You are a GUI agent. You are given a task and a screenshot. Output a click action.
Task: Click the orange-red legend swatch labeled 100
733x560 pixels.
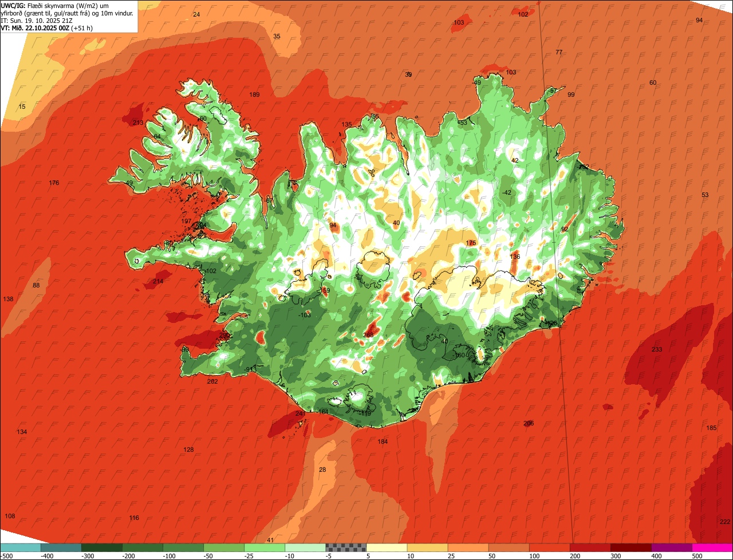click(549, 547)
